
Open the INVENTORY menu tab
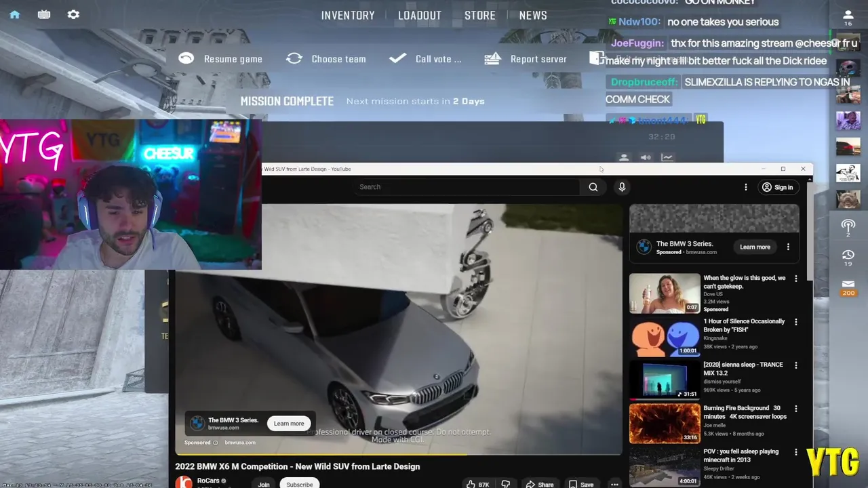pyautogui.click(x=348, y=16)
